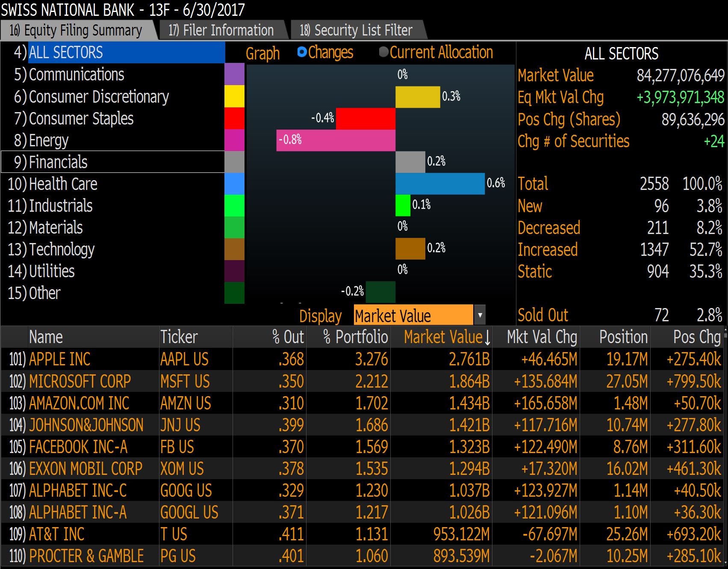Open the Display Market Value dropdown
The width and height of the screenshot is (728, 569).
click(480, 316)
